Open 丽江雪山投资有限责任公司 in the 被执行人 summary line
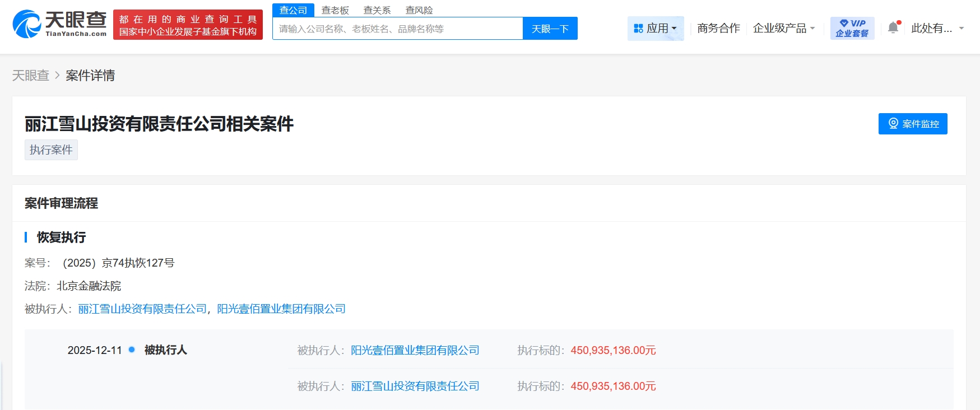The width and height of the screenshot is (980, 410). [x=142, y=309]
